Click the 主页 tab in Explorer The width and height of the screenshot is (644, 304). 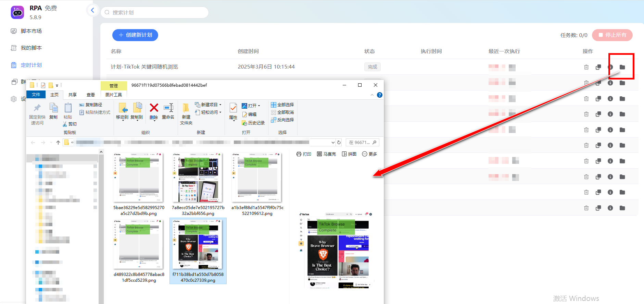54,95
